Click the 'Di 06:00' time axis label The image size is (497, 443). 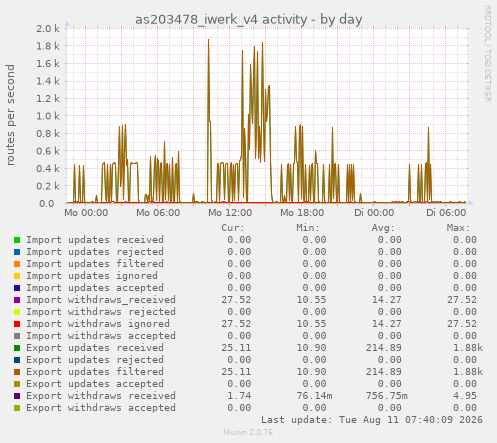tap(446, 213)
